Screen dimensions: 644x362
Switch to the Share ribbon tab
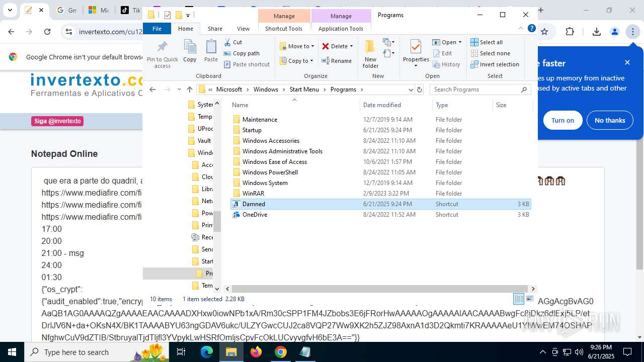pyautogui.click(x=215, y=29)
